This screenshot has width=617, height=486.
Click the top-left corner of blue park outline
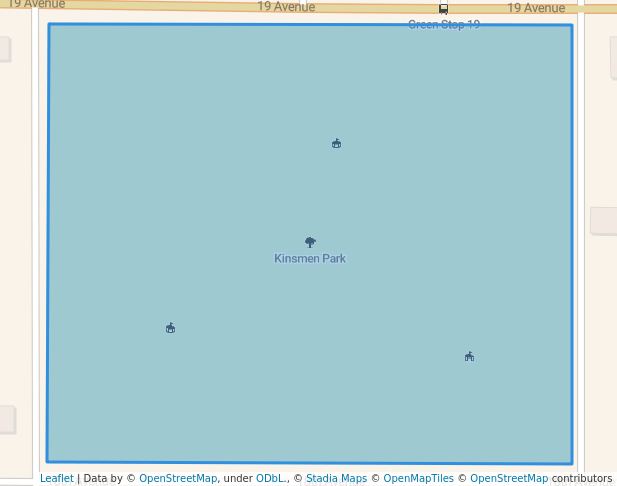tap(49, 24)
